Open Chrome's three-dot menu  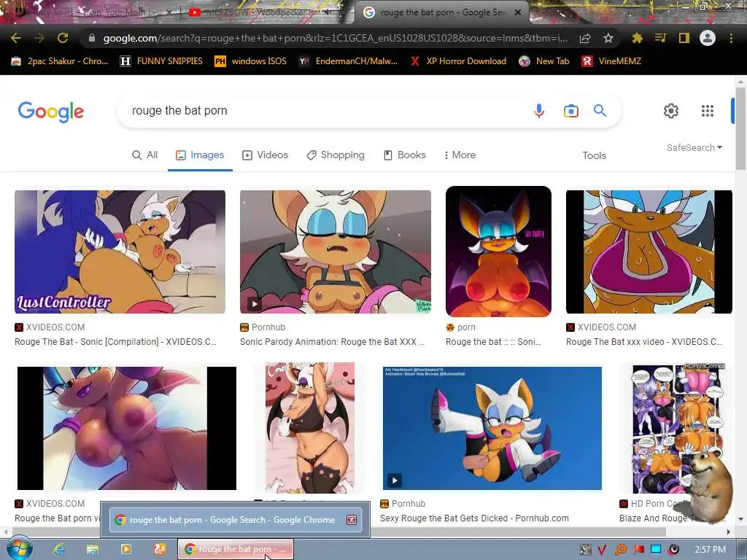(731, 38)
